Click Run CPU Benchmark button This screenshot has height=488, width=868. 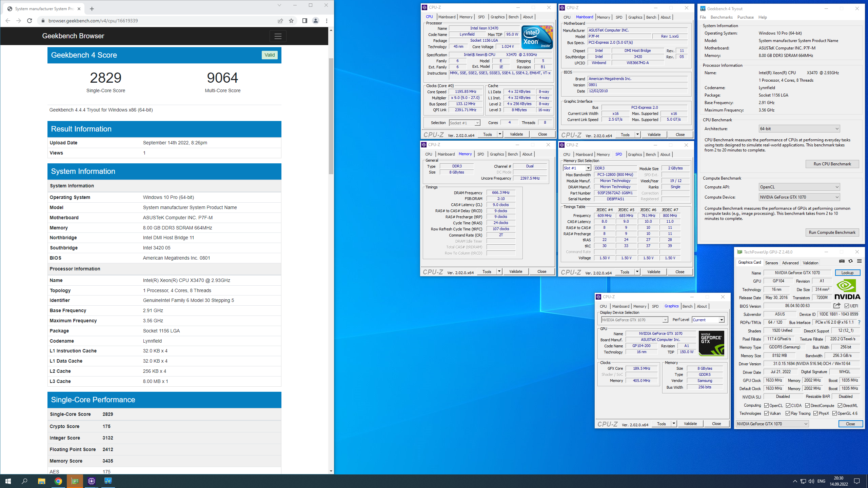click(x=832, y=164)
